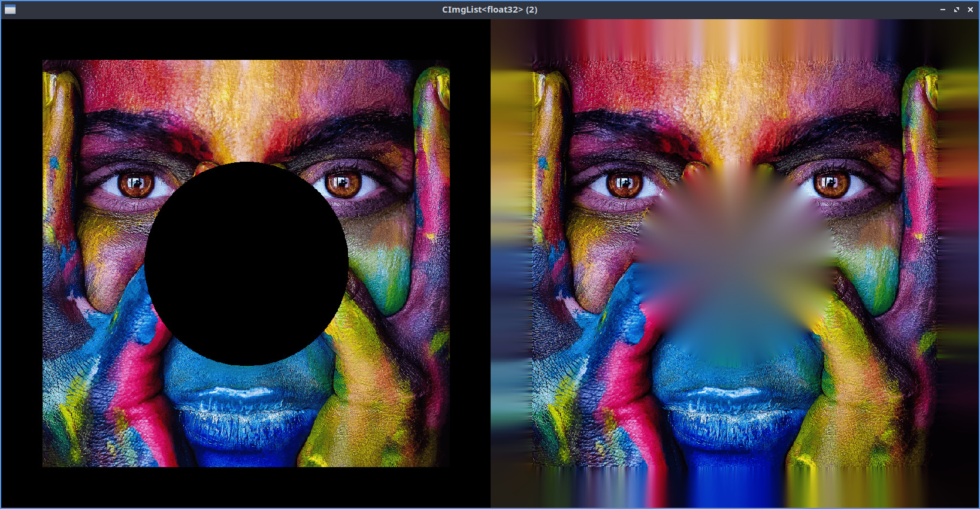Close the CImgList window
This screenshot has width=980, height=509.
[970, 10]
